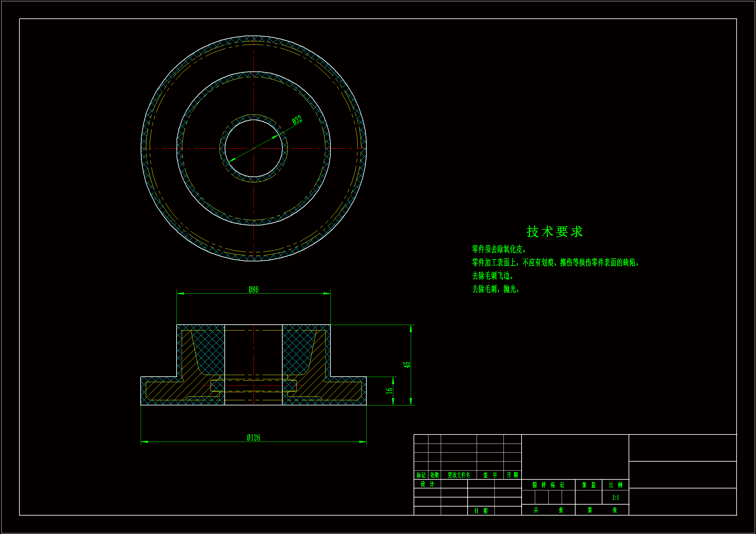Click the center bore of top view

pos(254,148)
